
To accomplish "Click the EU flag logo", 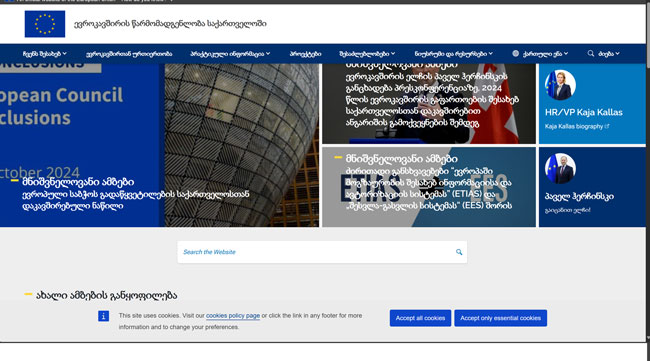I will click(45, 24).
